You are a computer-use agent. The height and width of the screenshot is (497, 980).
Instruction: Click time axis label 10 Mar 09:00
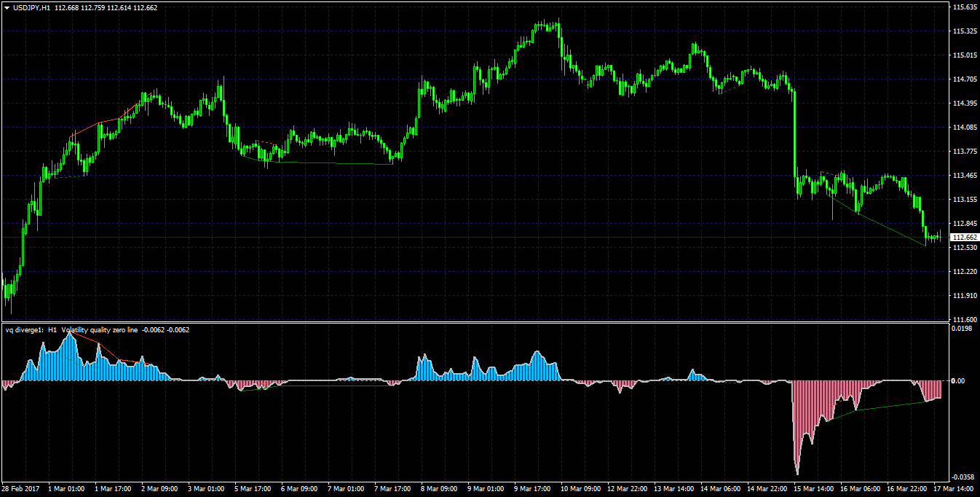click(581, 488)
